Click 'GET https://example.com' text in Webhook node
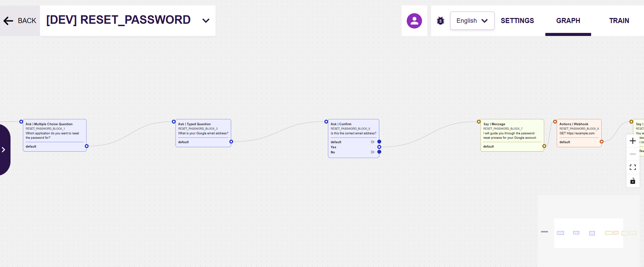Image resolution: width=644 pixels, height=267 pixels. pyautogui.click(x=577, y=133)
